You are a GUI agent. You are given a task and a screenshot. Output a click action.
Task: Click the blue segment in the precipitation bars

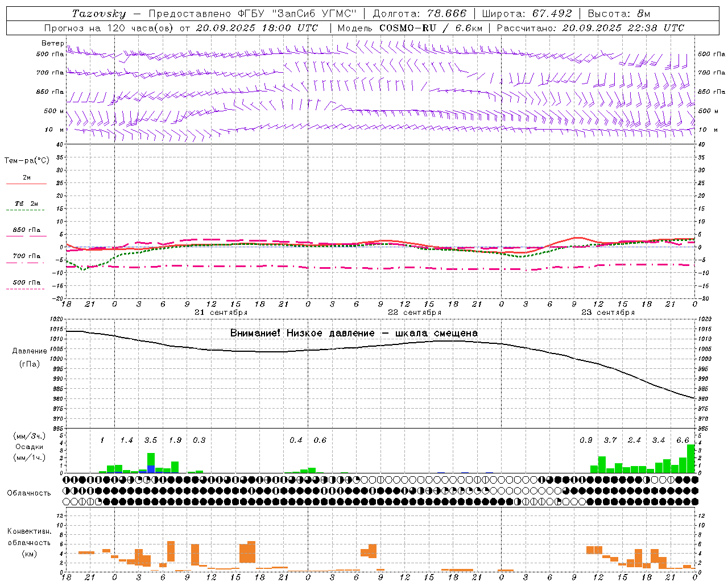point(151,469)
